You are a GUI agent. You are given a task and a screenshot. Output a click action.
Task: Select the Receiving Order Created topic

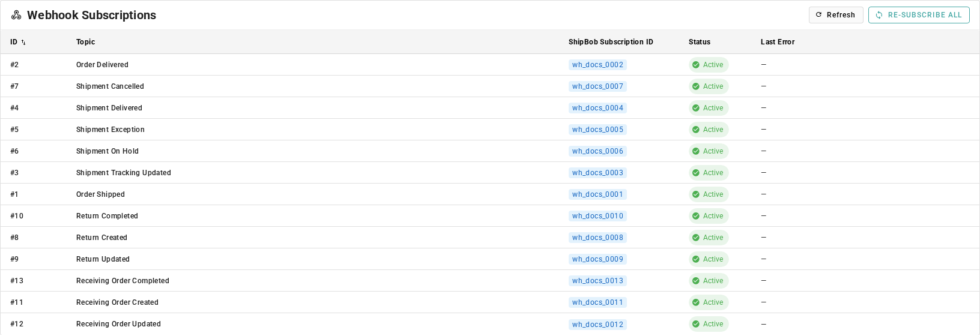coord(117,302)
